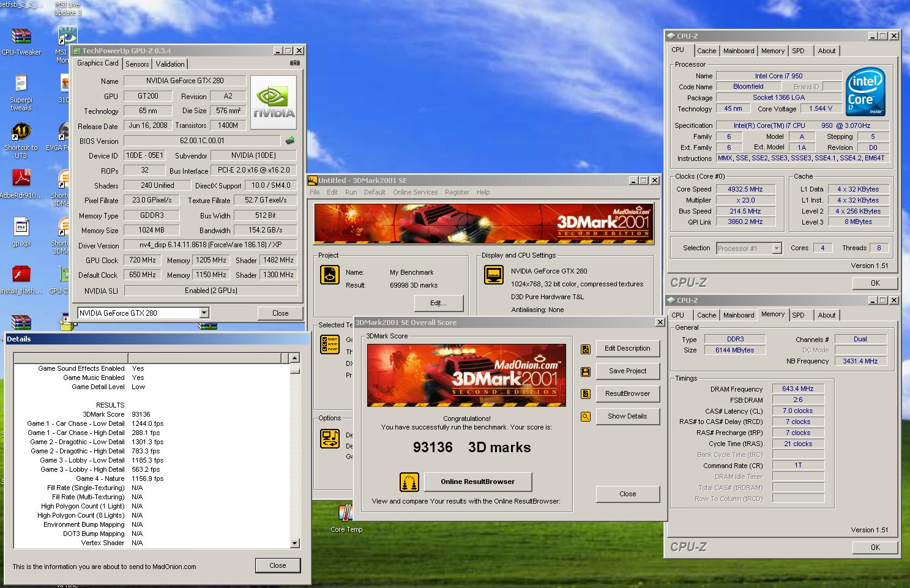Click OK in the lower CPU-Z Memory window
Screen dimensions: 910x588
pos(875,548)
